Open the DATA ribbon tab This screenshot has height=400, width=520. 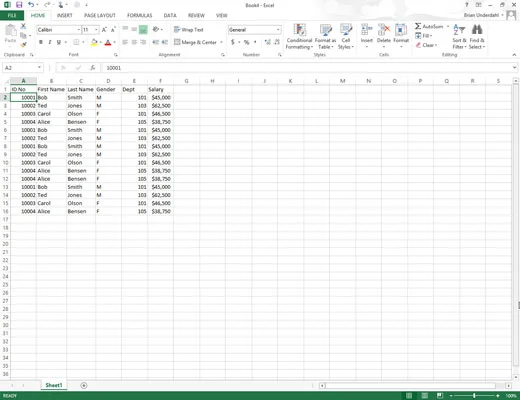(170, 15)
